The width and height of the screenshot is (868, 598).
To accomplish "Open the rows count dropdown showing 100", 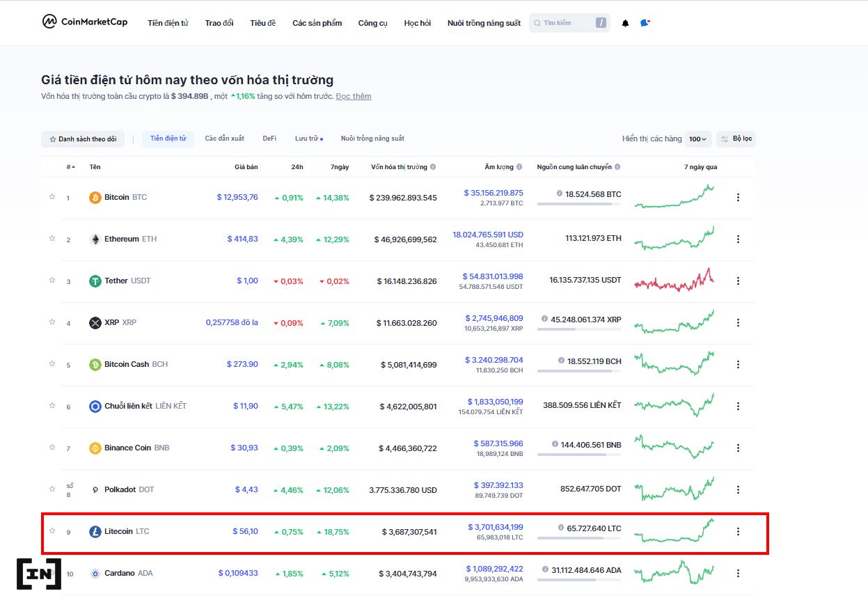I will [698, 139].
